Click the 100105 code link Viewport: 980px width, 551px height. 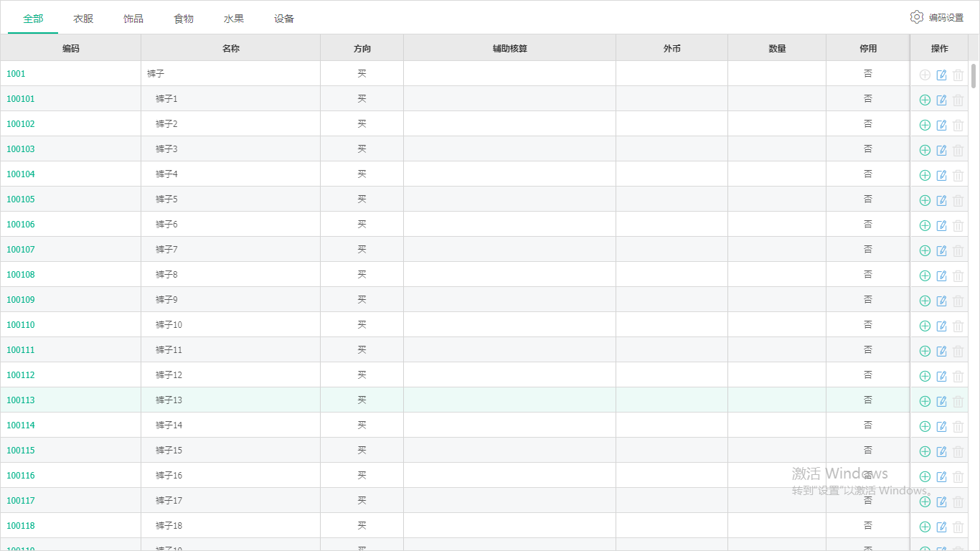[x=20, y=199]
